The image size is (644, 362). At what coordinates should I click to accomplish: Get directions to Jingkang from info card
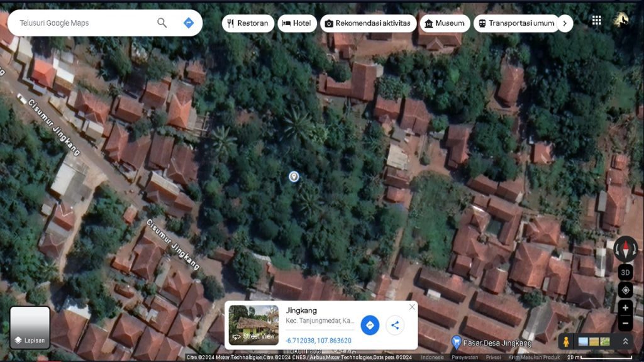click(x=370, y=325)
